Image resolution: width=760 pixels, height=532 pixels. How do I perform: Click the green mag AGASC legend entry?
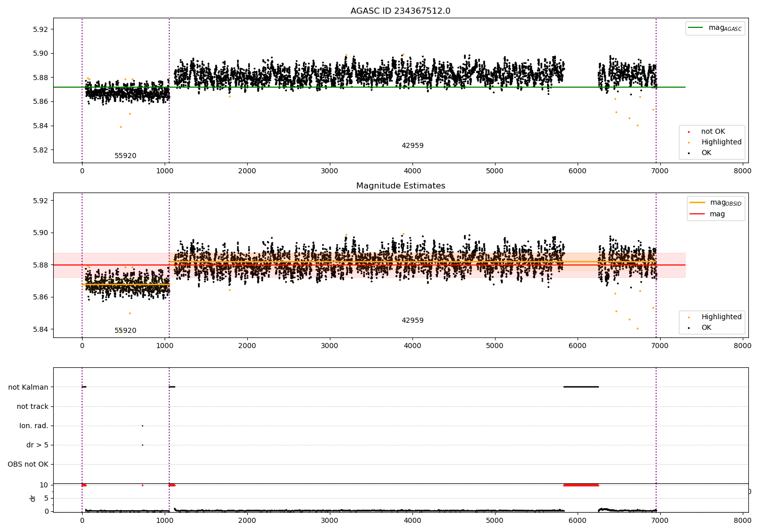tap(715, 28)
